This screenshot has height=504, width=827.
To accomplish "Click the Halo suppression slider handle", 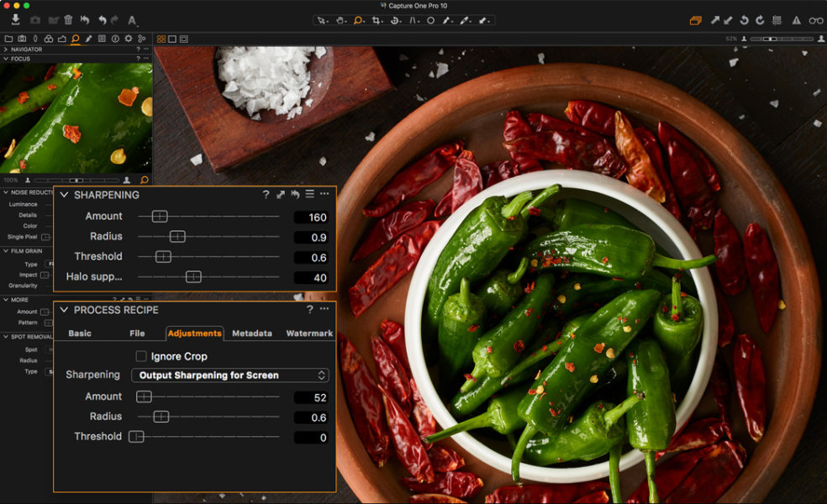I will [193, 276].
